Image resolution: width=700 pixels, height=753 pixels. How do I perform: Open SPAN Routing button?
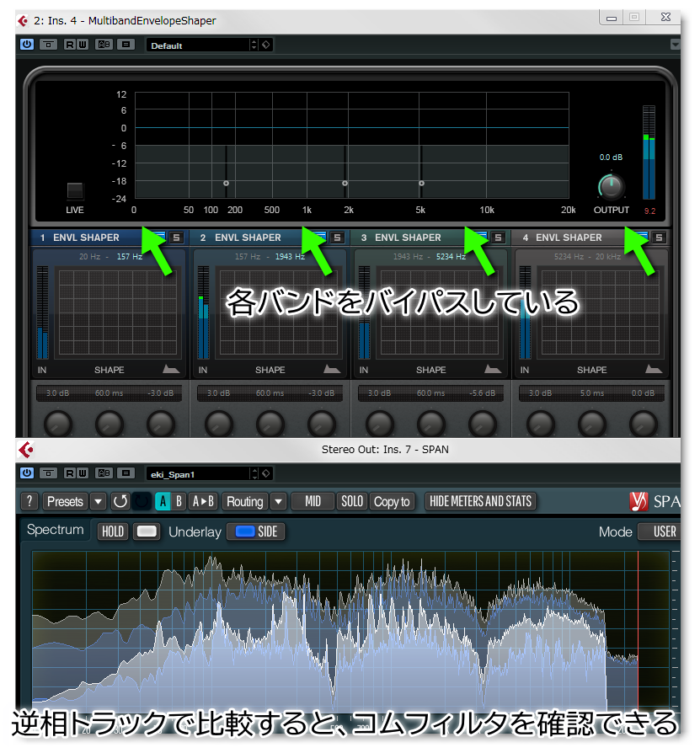(x=245, y=501)
